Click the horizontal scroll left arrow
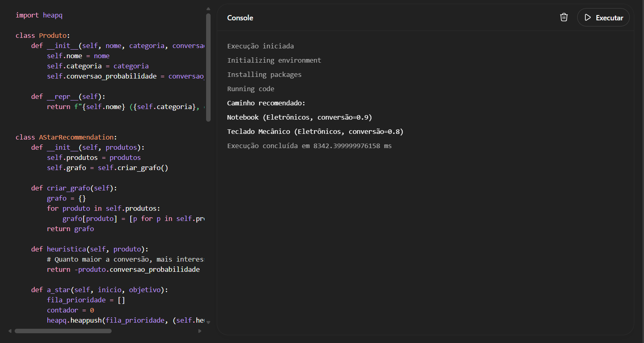Viewport: 644px width, 343px height. point(10,331)
